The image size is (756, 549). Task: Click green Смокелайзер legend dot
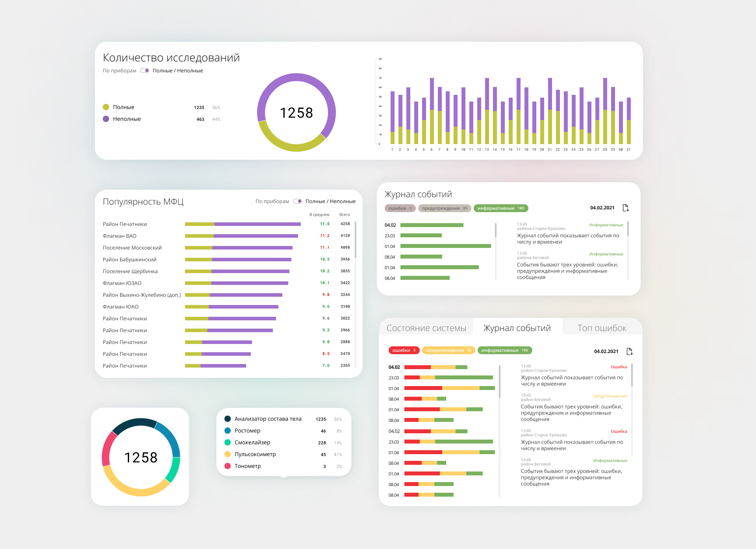(228, 442)
